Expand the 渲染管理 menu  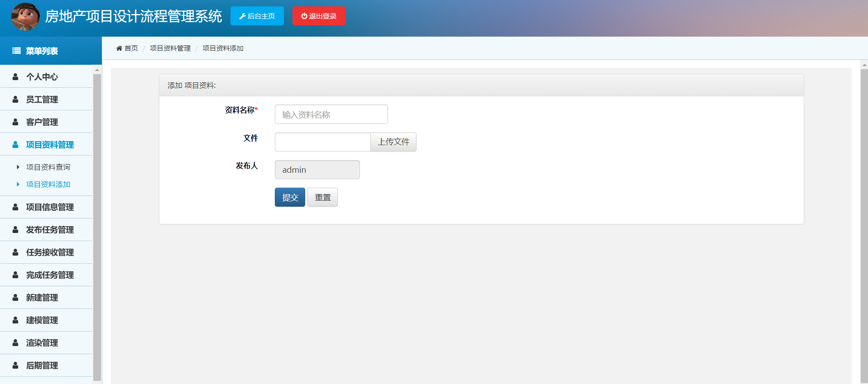[x=46, y=342]
